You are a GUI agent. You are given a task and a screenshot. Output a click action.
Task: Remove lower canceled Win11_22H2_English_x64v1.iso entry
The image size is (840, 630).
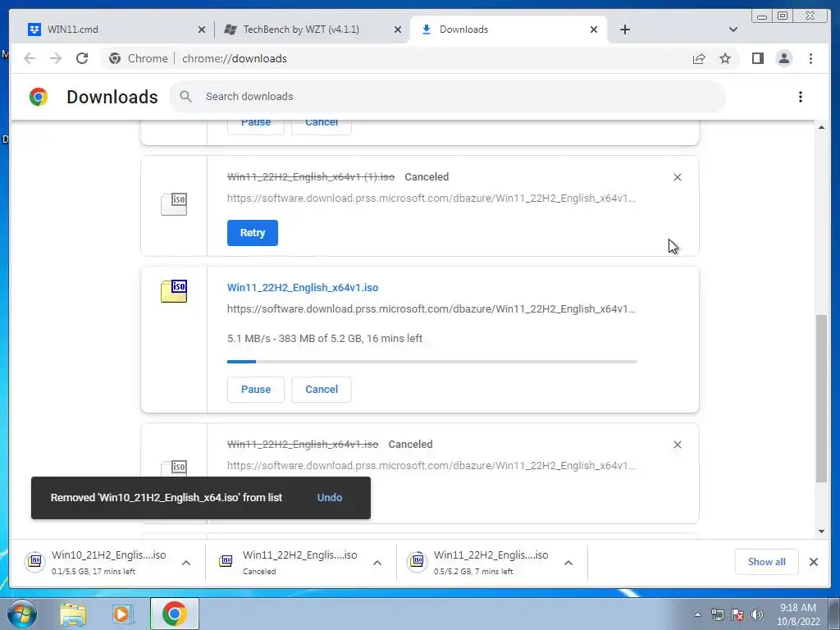(677, 445)
